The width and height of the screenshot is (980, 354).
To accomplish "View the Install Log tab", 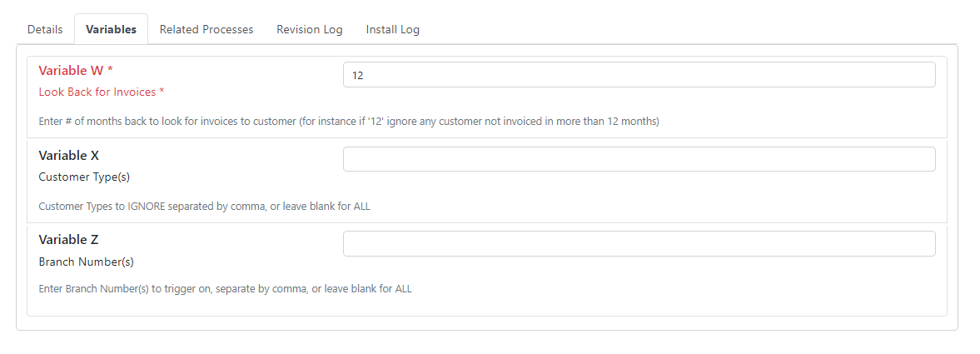I will 392,29.
